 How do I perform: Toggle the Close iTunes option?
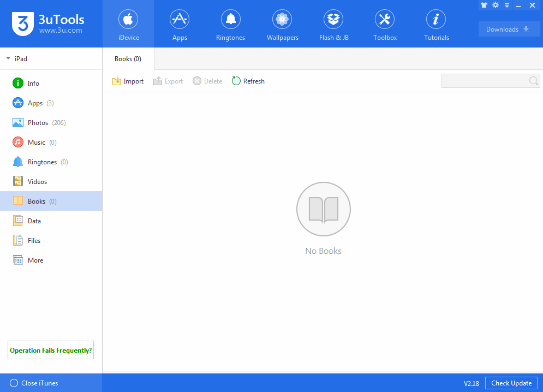34,383
